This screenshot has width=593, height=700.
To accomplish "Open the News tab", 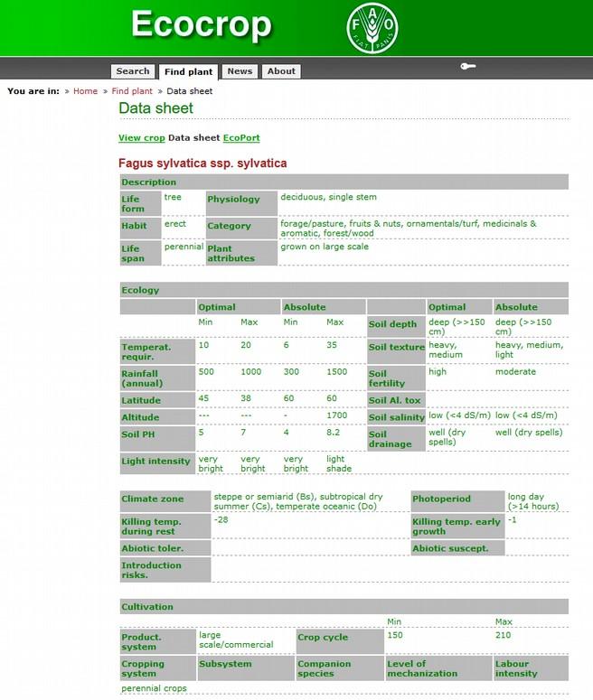I will [x=240, y=71].
